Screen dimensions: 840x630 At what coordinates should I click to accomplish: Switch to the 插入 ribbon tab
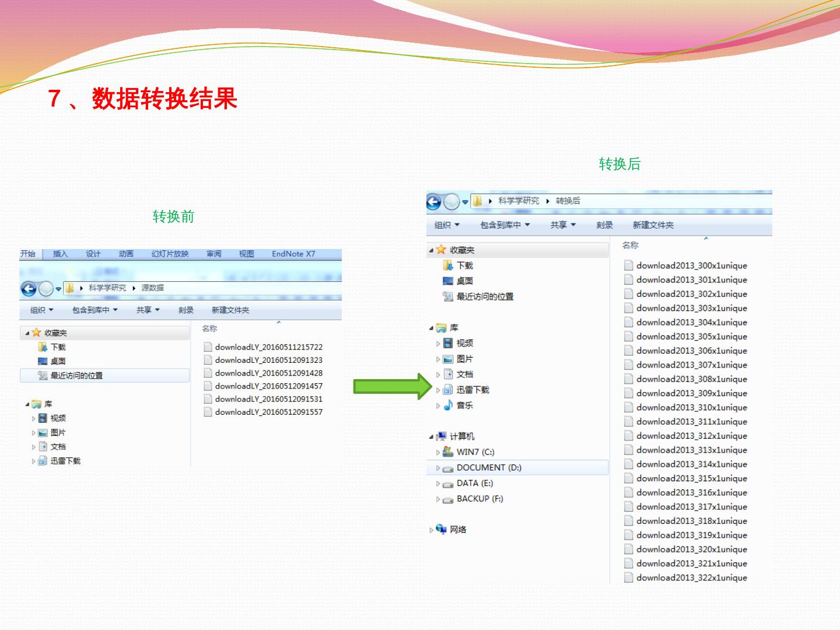pyautogui.click(x=61, y=254)
